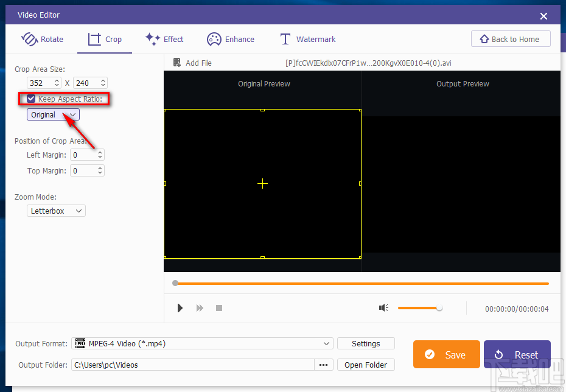Click the Left Margin input field
This screenshot has height=392, width=566.
84,155
